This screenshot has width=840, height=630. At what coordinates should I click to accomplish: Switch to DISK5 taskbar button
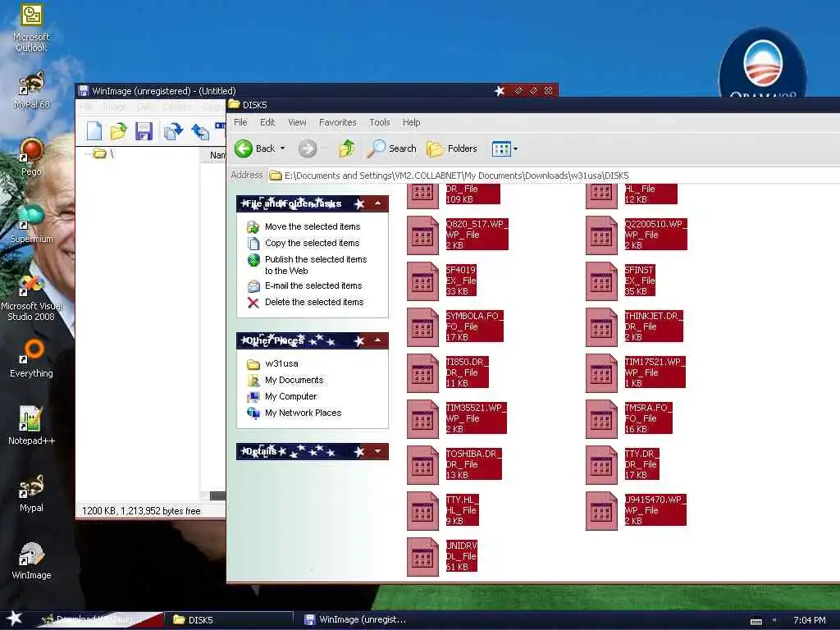pyautogui.click(x=230, y=620)
